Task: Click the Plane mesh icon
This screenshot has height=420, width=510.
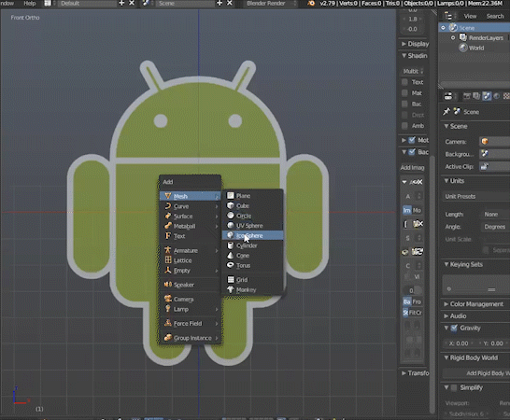Action: pos(231,195)
